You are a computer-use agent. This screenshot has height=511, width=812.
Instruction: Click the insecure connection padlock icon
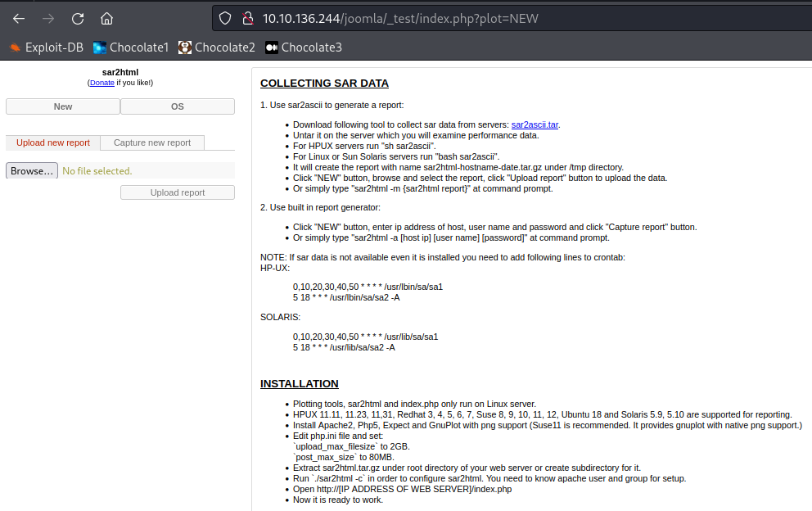(245, 18)
